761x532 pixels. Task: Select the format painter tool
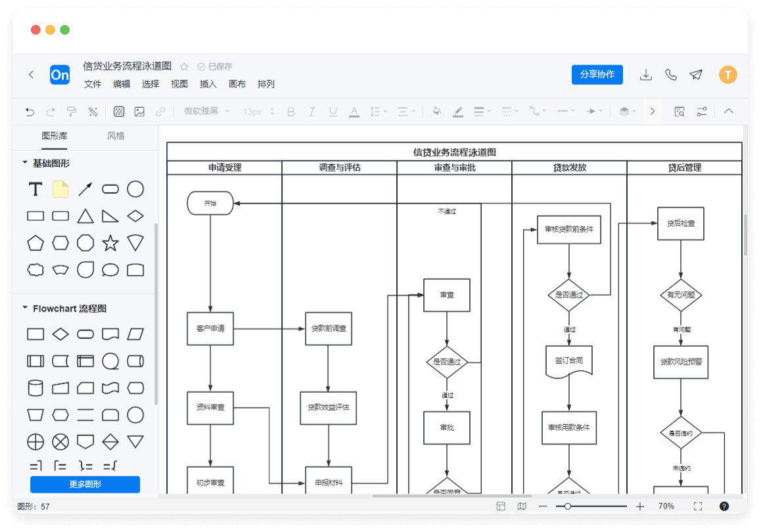pos(72,112)
